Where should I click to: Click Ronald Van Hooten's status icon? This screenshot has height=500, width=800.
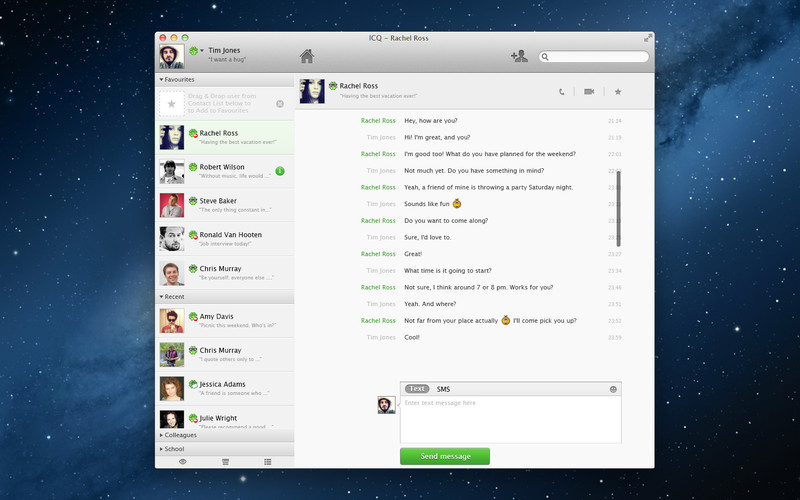point(193,235)
